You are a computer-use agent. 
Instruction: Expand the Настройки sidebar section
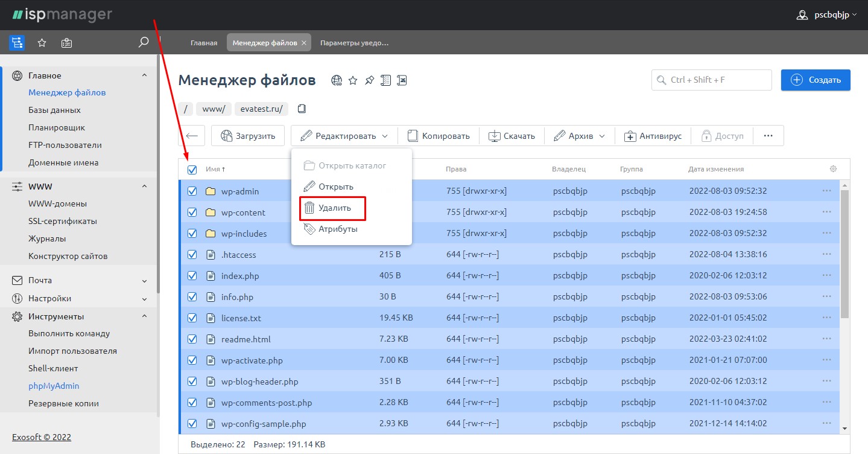coord(144,299)
